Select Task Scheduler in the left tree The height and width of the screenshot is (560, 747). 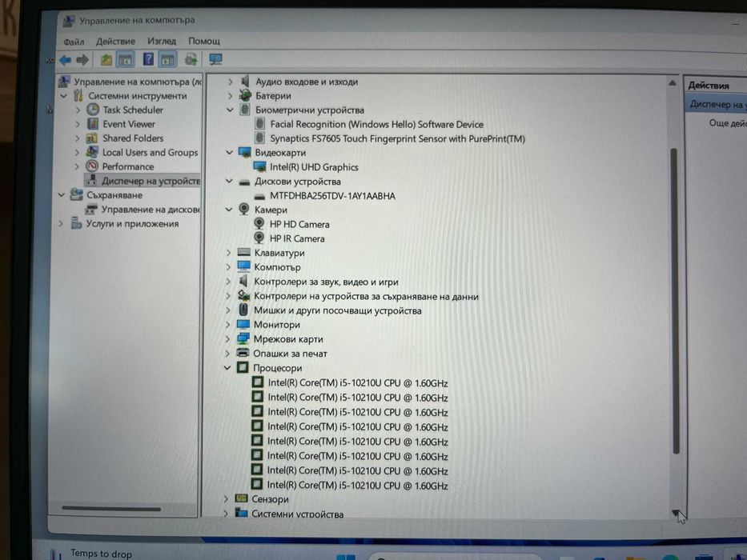pyautogui.click(x=133, y=110)
